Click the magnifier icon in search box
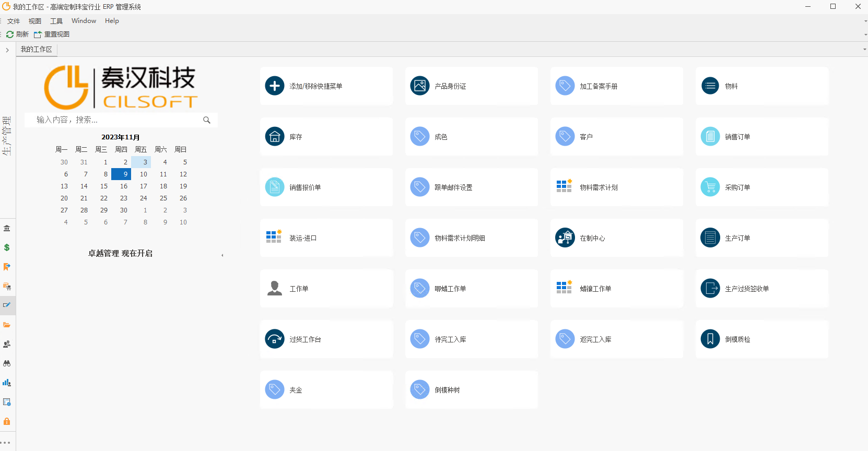 [x=207, y=120]
